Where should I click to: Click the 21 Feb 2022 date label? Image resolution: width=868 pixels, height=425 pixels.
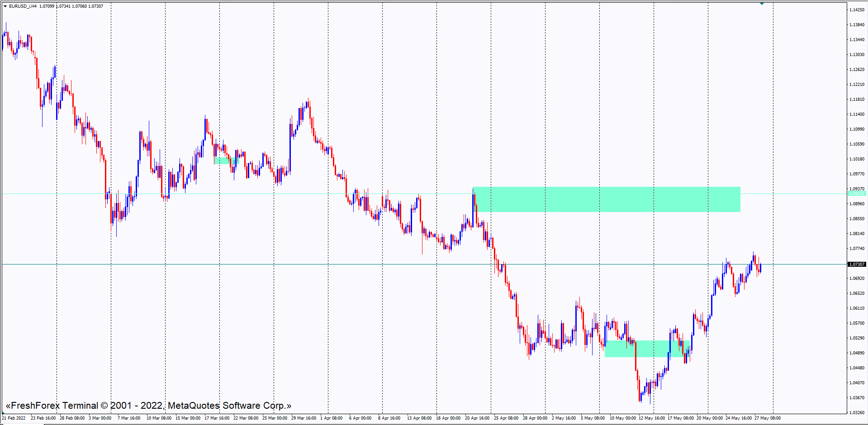(14, 418)
